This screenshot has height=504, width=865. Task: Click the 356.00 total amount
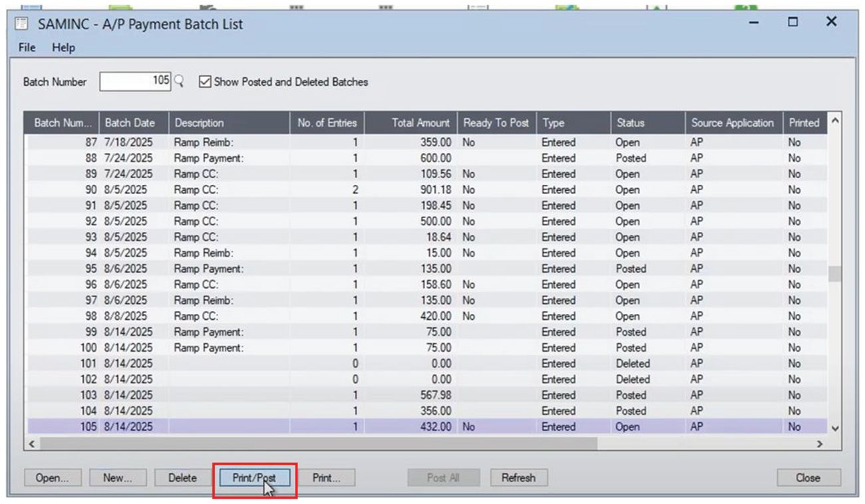click(436, 411)
